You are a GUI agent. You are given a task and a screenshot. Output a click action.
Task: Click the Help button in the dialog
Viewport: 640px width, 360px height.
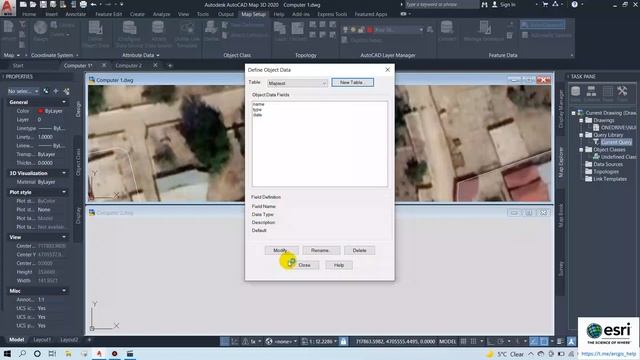coord(339,265)
